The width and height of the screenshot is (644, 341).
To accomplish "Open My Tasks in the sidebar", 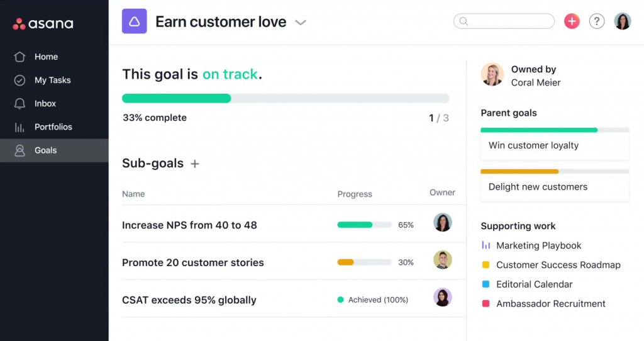I will point(52,80).
